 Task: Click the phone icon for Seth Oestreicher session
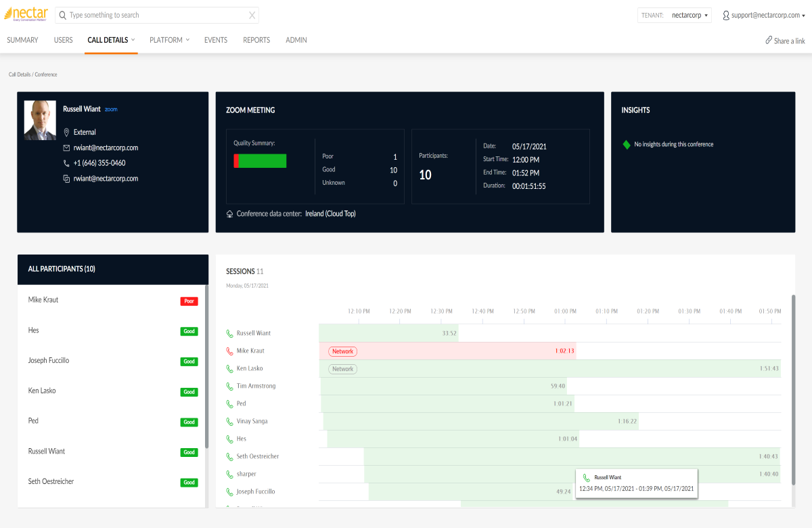(x=229, y=457)
